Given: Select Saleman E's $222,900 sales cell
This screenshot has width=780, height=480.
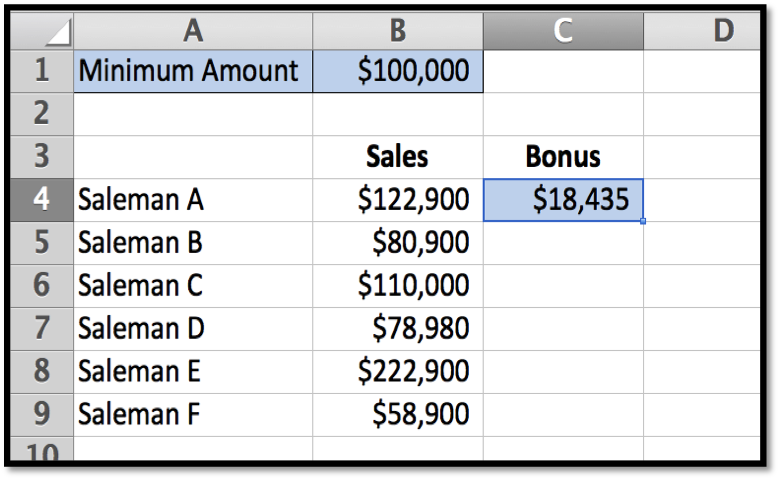Looking at the screenshot, I should [397, 370].
